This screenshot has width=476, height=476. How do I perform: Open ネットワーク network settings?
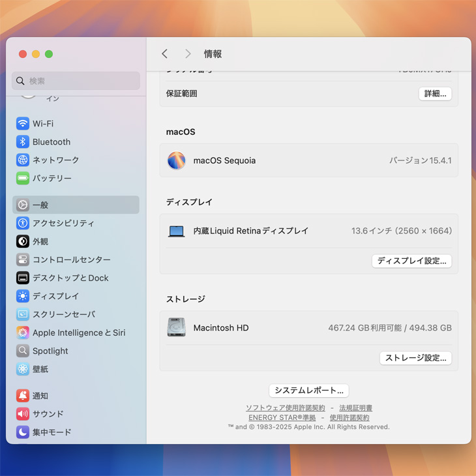[x=55, y=160]
